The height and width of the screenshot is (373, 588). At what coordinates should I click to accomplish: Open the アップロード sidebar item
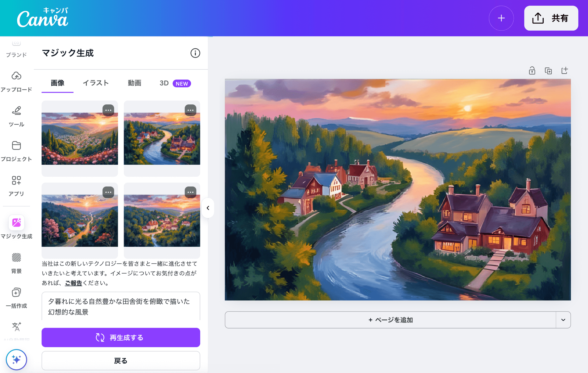[x=16, y=82]
